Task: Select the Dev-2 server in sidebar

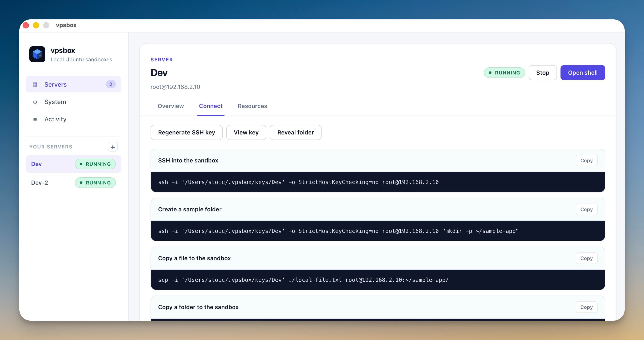Action: (40, 183)
